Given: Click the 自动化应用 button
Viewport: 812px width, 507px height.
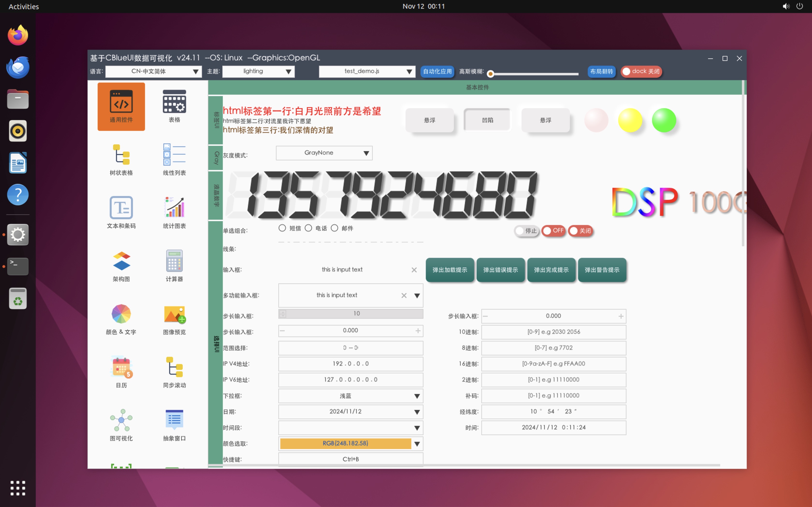Looking at the screenshot, I should pos(437,71).
